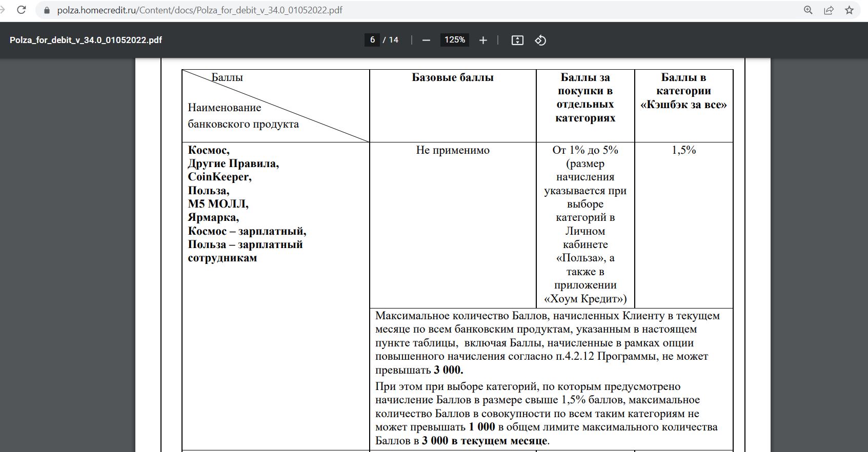The image size is (868, 452).
Task: Click the "Наименование" label in header cell
Action: point(225,108)
